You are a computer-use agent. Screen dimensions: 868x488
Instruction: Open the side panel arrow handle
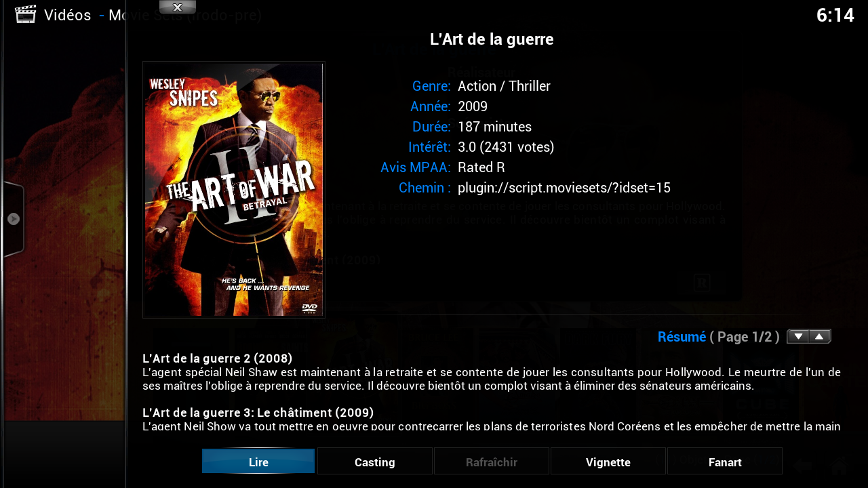(13, 219)
